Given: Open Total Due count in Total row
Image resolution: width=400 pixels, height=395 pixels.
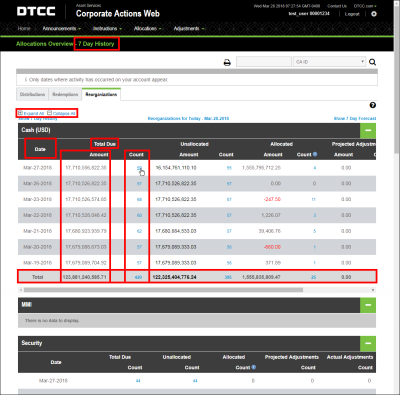Looking at the screenshot, I should tap(138, 277).
